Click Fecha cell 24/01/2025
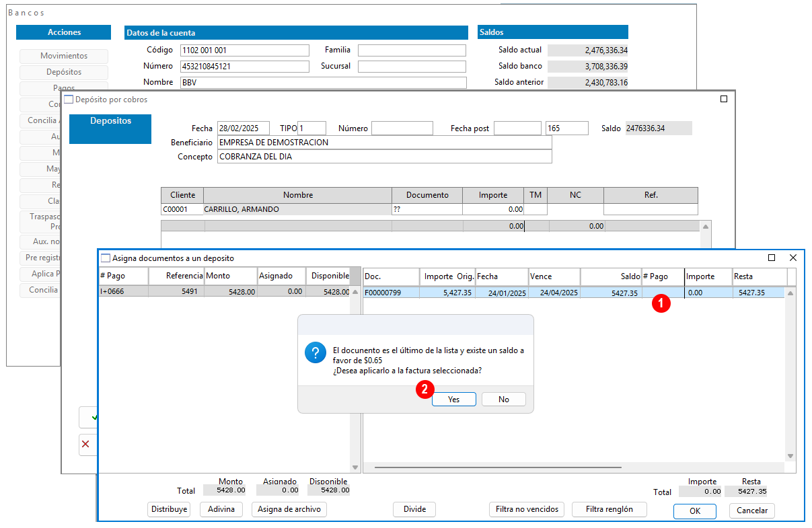This screenshot has height=528, width=812. (x=503, y=293)
